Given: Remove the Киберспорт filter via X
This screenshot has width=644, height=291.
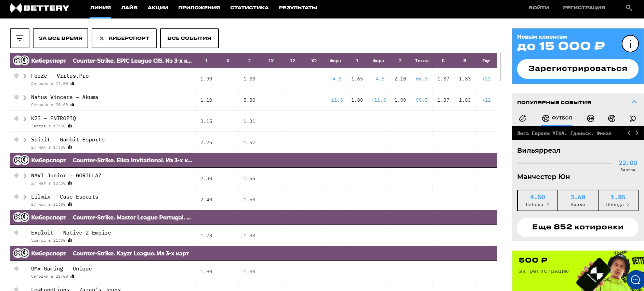Looking at the screenshot, I should [102, 38].
